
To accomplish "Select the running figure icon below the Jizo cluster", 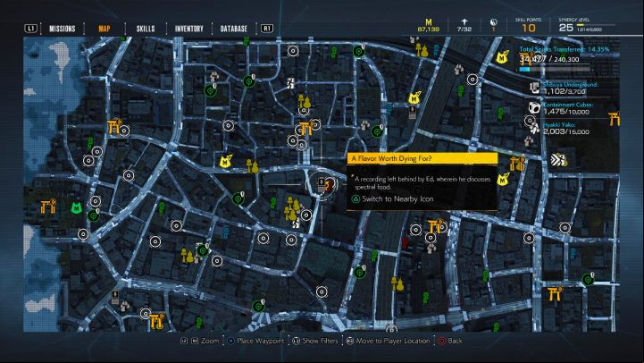I will [296, 224].
